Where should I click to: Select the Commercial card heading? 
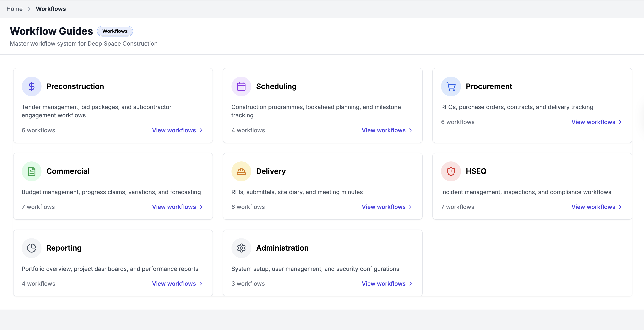coord(68,171)
